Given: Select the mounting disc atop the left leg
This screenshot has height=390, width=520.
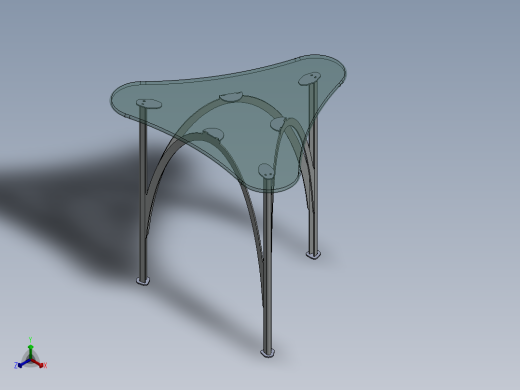Looking at the screenshot, I should click(x=149, y=103).
